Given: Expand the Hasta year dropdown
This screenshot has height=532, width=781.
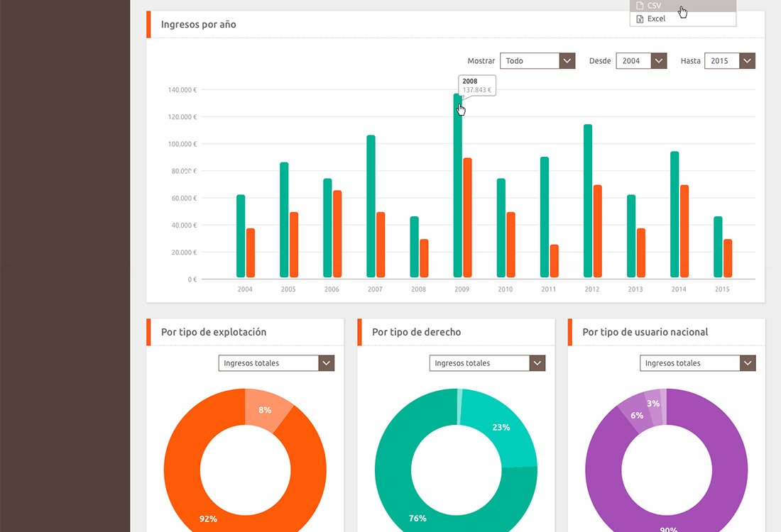Looking at the screenshot, I should (729, 61).
